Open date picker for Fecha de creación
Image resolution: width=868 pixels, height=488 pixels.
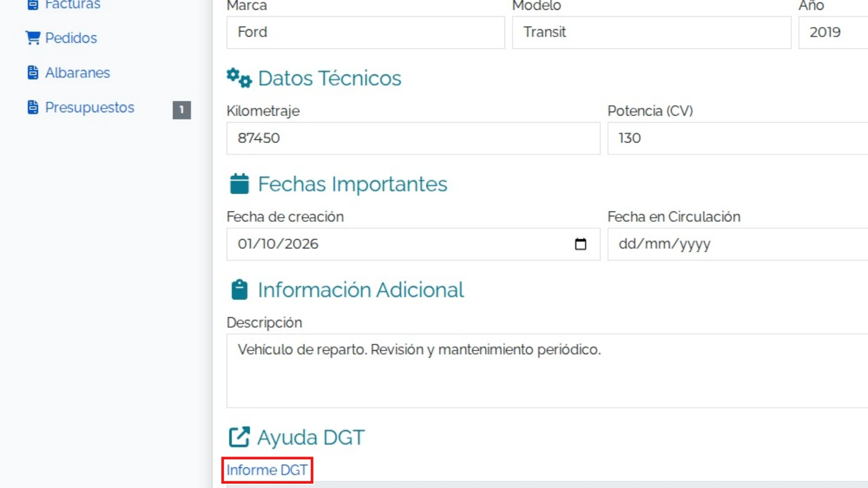[580, 244]
